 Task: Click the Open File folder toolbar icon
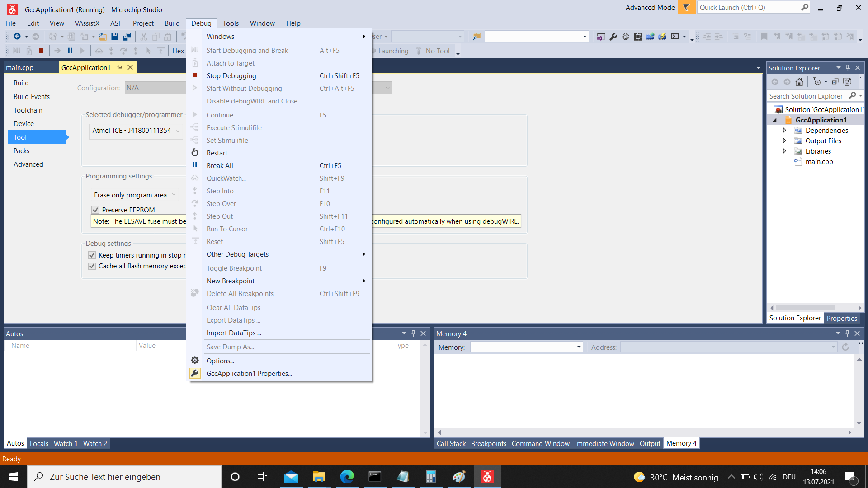coord(103,37)
